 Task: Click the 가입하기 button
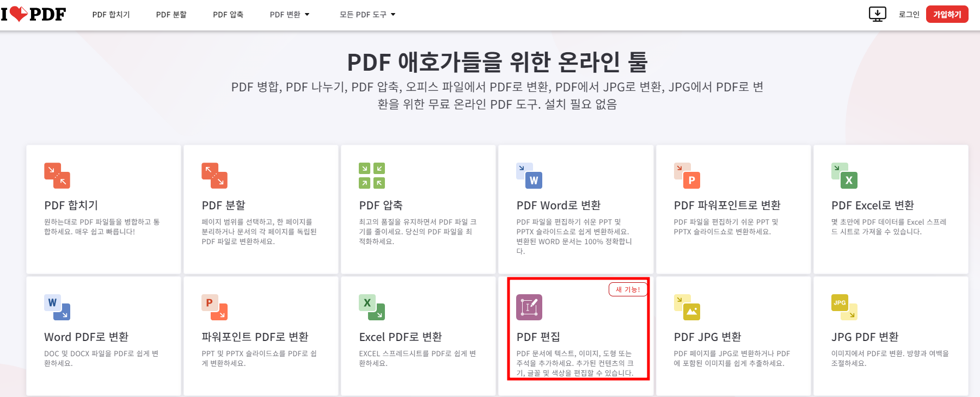point(947,14)
